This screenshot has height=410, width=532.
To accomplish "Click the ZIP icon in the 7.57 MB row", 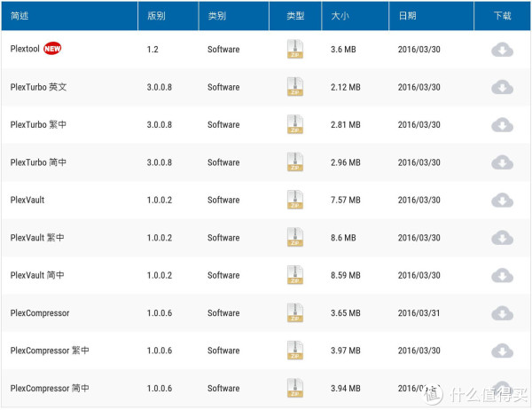I will 295,200.
